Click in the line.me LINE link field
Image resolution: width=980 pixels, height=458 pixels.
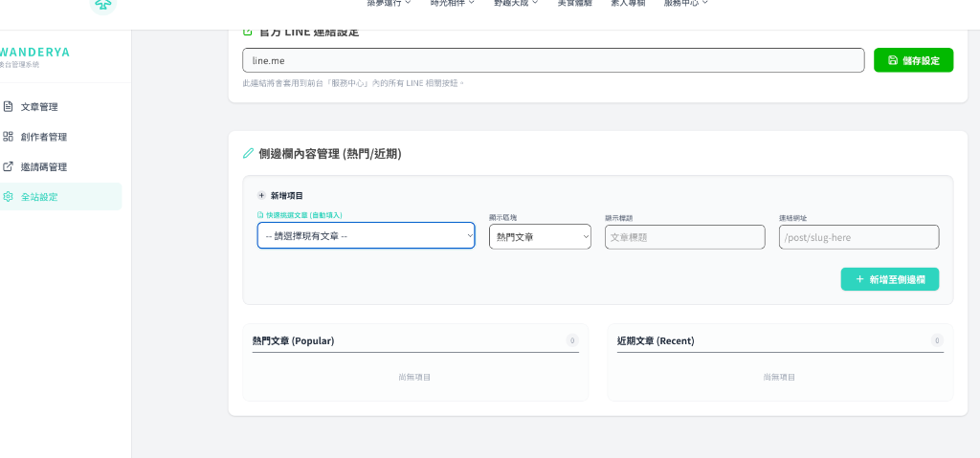(553, 60)
